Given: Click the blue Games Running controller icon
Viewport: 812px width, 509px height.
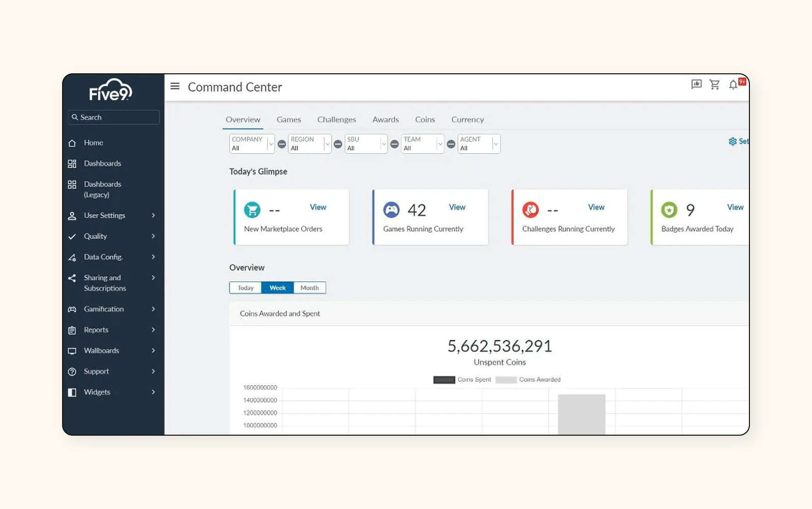Looking at the screenshot, I should [391, 210].
